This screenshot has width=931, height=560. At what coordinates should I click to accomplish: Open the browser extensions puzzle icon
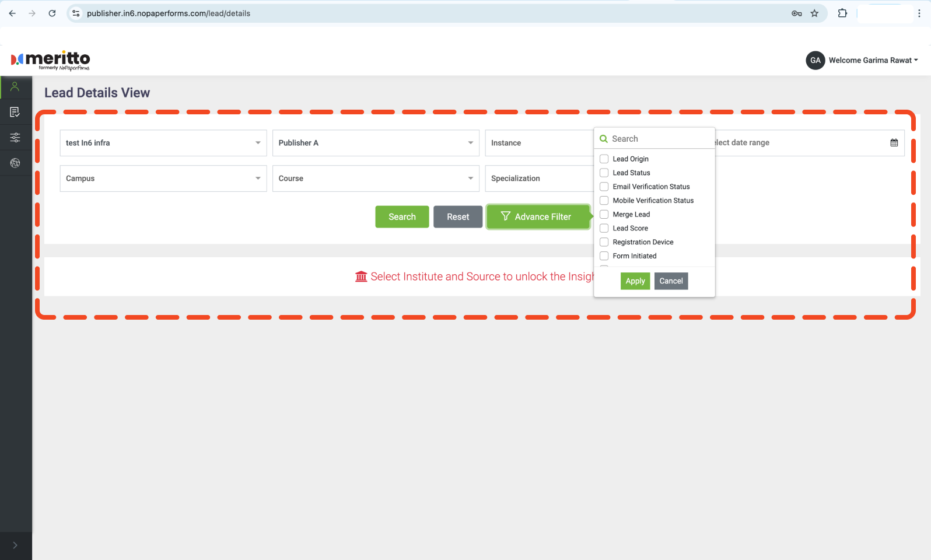[x=842, y=13]
